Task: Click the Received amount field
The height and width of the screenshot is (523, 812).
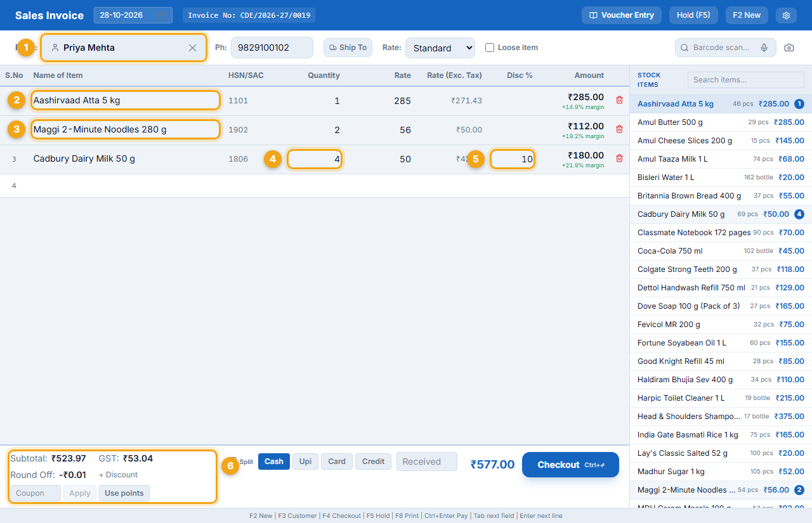Action: point(427,462)
